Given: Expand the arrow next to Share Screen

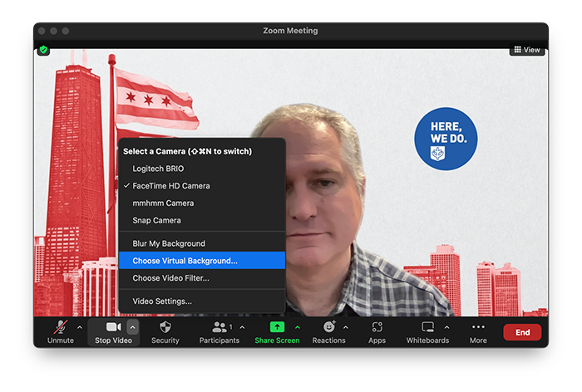Looking at the screenshot, I should [297, 327].
